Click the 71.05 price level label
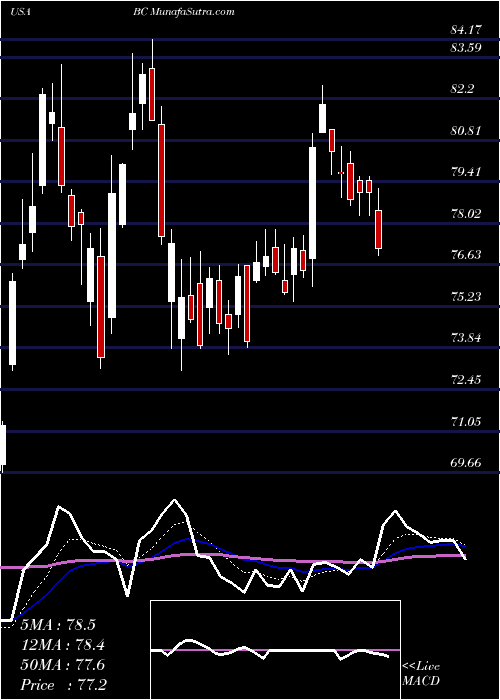 pos(466,421)
